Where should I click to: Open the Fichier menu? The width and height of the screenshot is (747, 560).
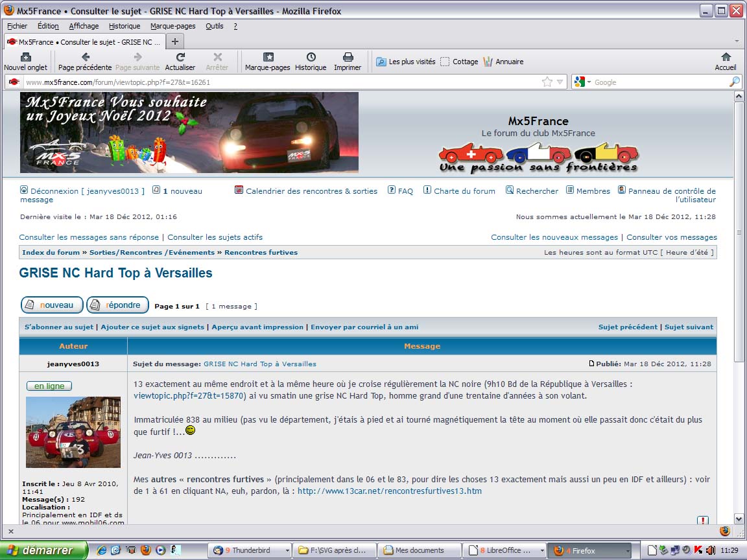pos(17,26)
